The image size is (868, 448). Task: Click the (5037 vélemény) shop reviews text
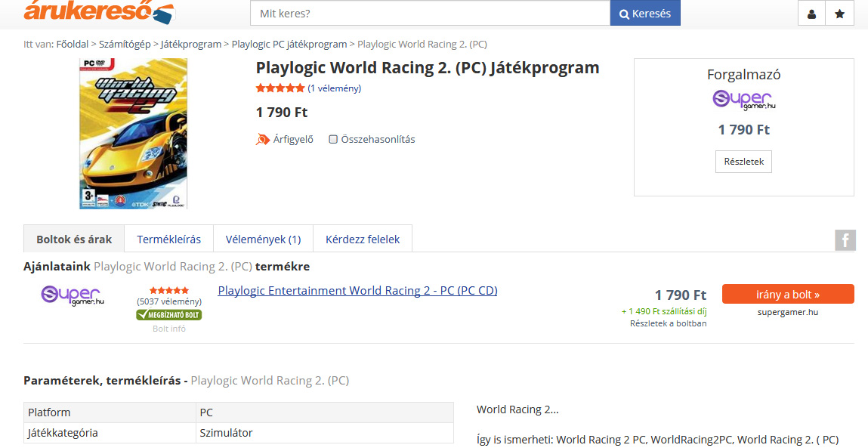point(168,301)
